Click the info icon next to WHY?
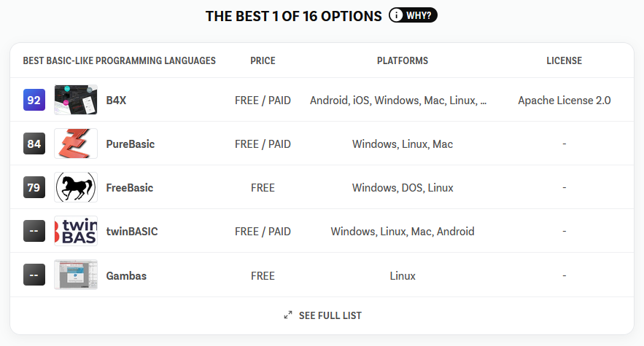This screenshot has height=346, width=644. [x=396, y=15]
